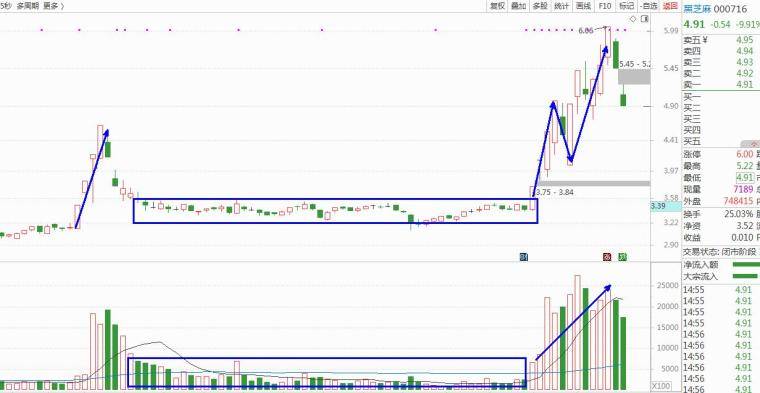This screenshot has height=393, width=760.
Task: Open the 叠加 overlay option
Action: coord(519,6)
